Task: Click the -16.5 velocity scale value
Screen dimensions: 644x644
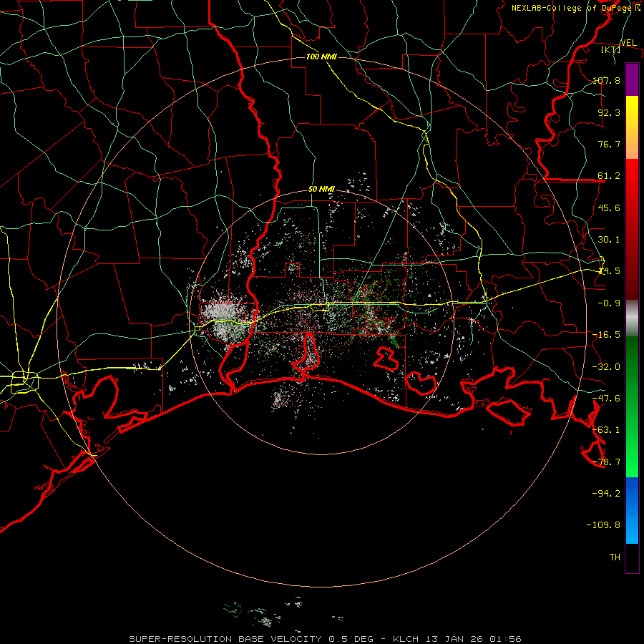Action: pyautogui.click(x=606, y=335)
